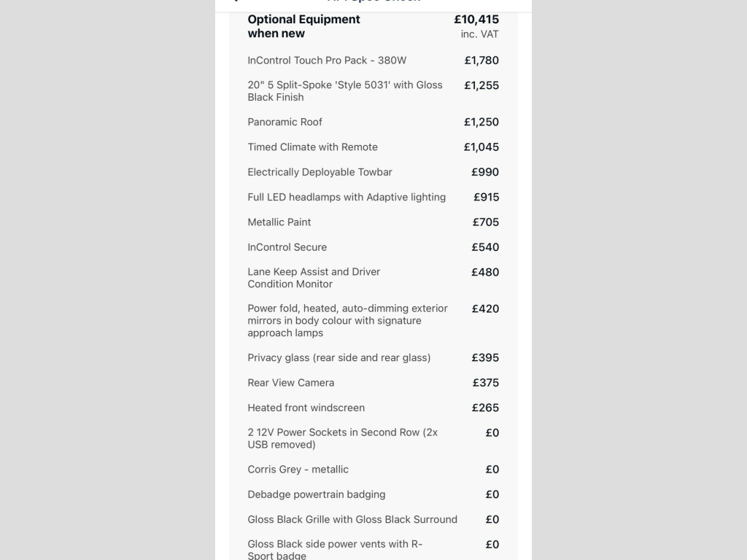747x560 pixels.
Task: Select 2 12V Power Sockets in Second Row
Action: pyautogui.click(x=343, y=438)
